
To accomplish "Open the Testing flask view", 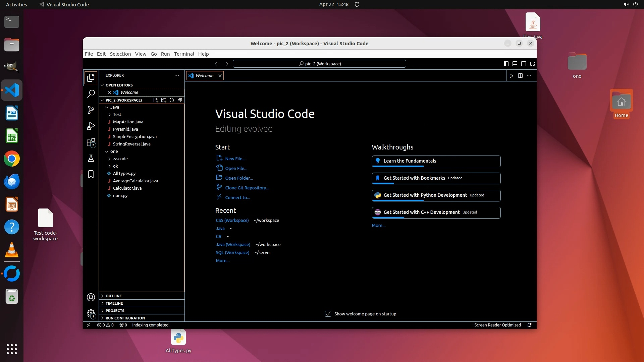I will (91, 158).
